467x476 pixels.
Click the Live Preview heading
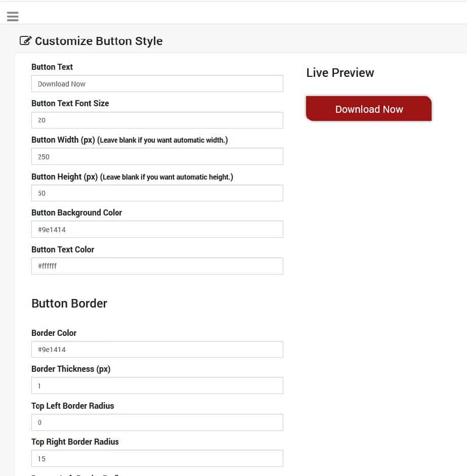[339, 73]
